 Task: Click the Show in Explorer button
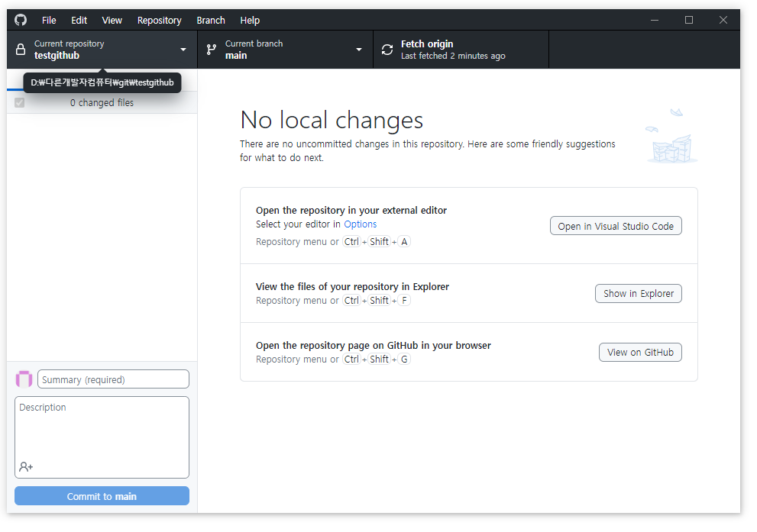pyautogui.click(x=639, y=293)
